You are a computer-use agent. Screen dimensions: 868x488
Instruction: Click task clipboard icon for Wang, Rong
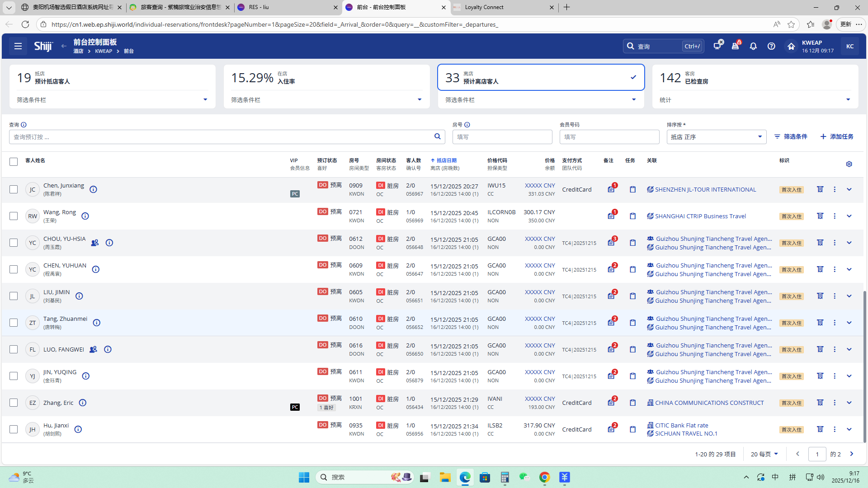point(632,216)
